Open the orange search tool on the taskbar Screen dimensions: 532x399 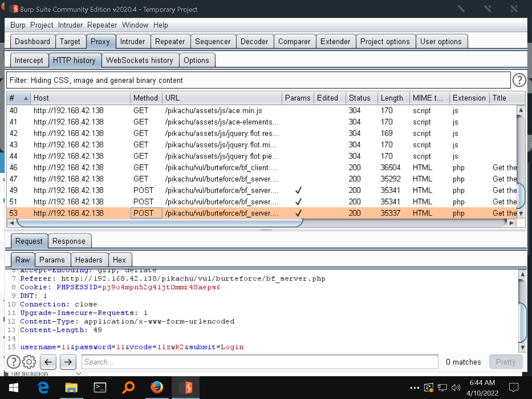click(x=128, y=388)
